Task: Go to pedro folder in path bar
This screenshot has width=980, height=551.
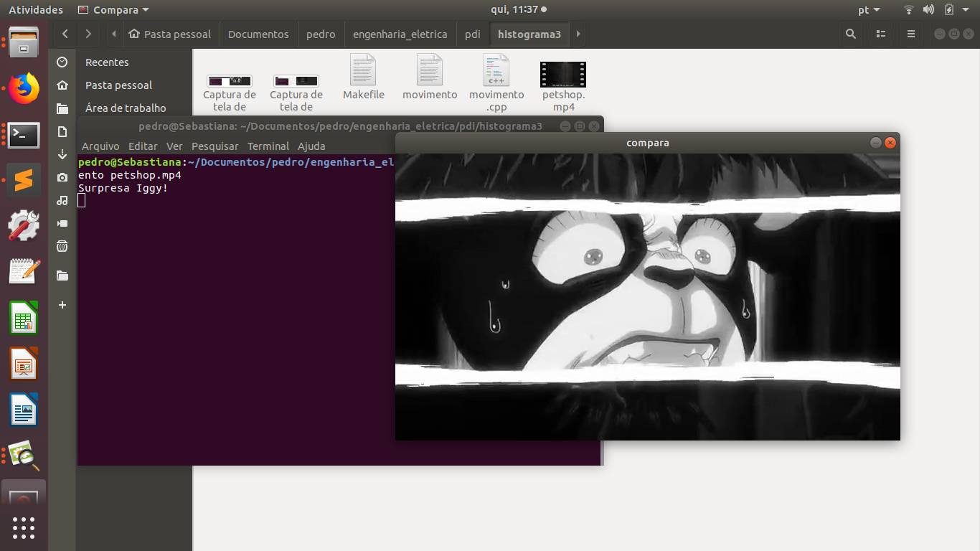Action: [321, 34]
